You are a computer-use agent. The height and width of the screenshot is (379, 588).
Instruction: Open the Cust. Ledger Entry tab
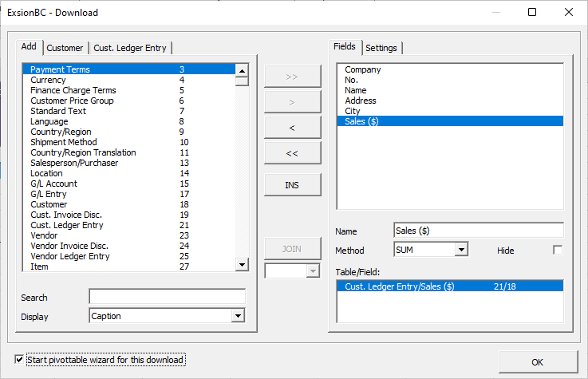[130, 48]
